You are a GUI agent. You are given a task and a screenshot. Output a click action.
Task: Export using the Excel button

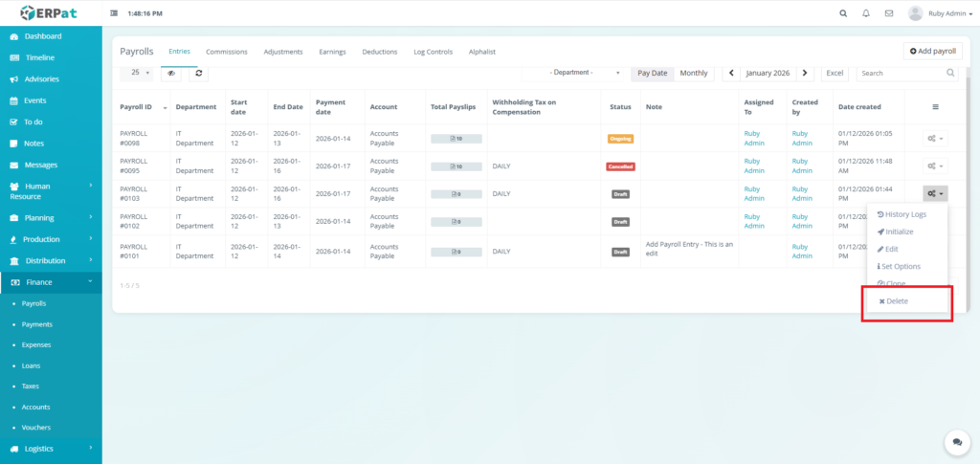pos(835,73)
